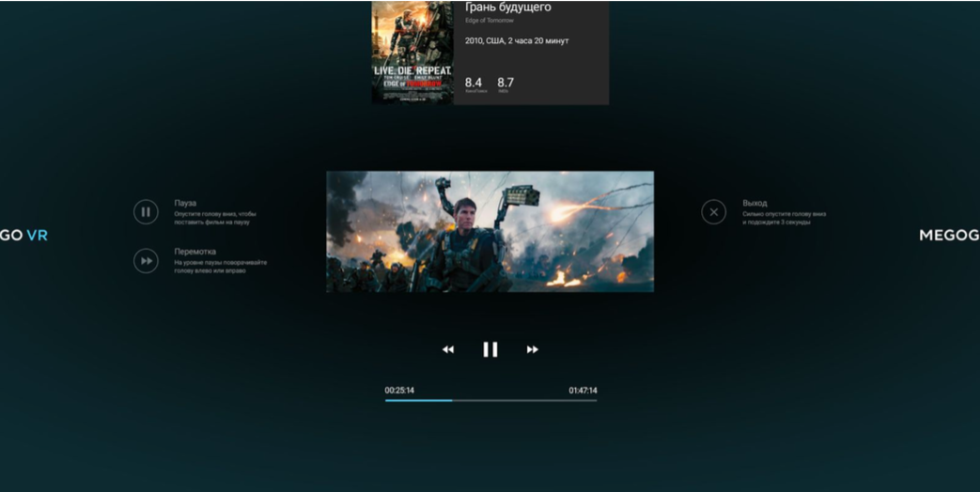
Task: Skip forward using the double-right arrow below the video
Action: click(533, 349)
